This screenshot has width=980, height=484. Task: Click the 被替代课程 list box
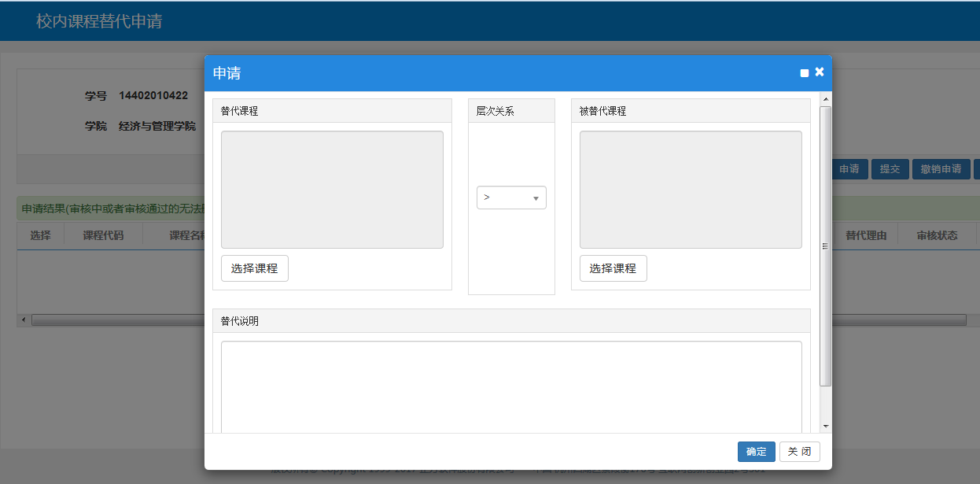pyautogui.click(x=691, y=190)
